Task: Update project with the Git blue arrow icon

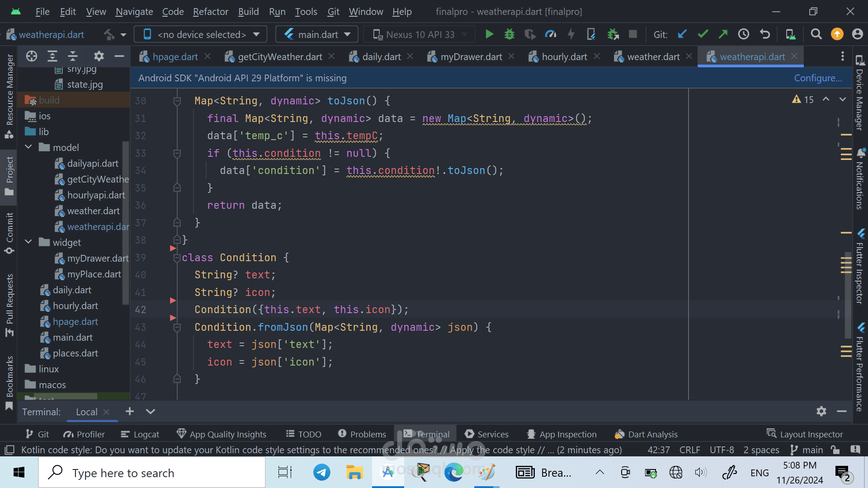Action: coord(682,34)
